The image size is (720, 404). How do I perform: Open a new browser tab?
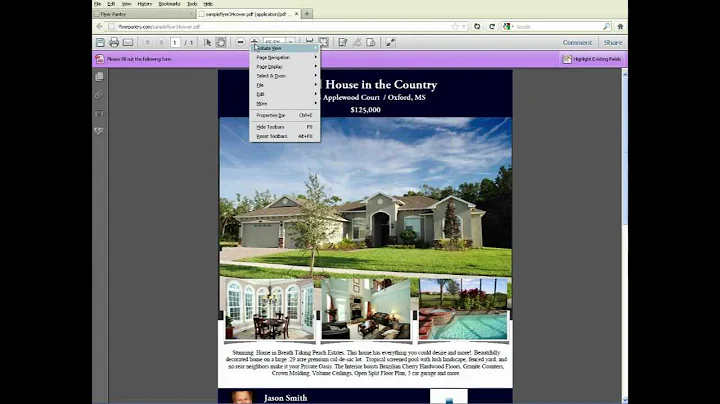(x=307, y=14)
